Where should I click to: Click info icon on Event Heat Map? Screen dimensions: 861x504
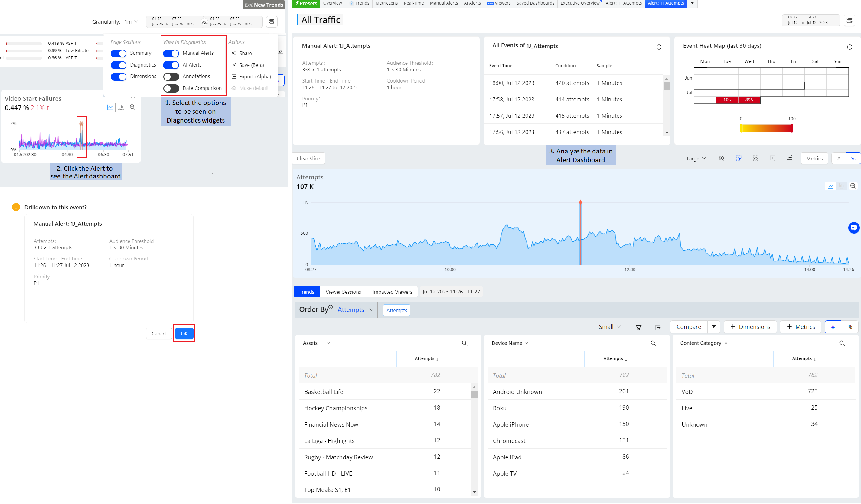[x=850, y=47]
